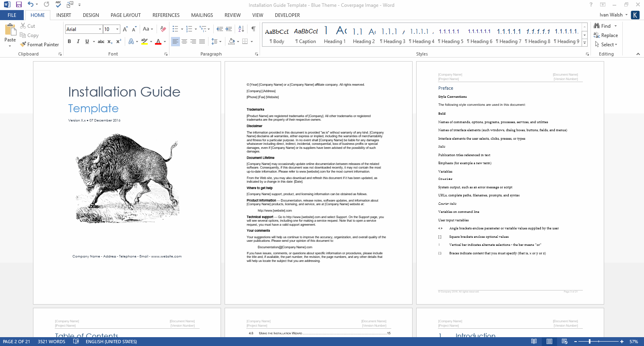Click the Replace button
Image resolution: width=644 pixels, height=346 pixels.
coord(606,35)
